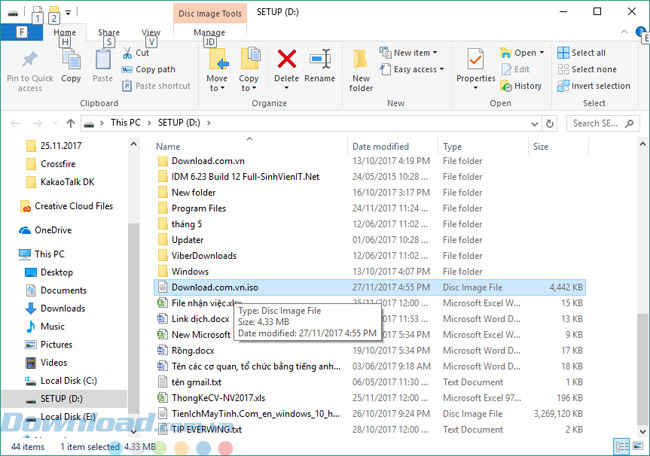Switch to large icons view in status bar
The height and width of the screenshot is (456, 650).
tap(638, 446)
